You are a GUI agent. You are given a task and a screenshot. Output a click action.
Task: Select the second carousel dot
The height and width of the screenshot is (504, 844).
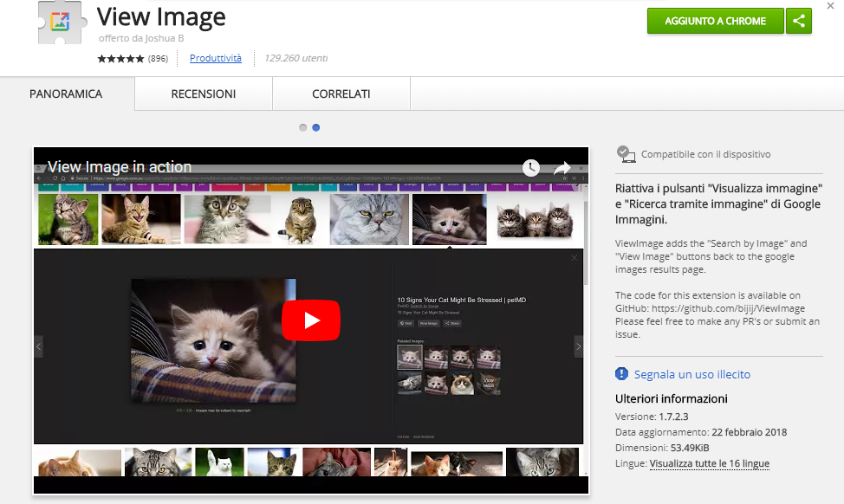pos(316,127)
